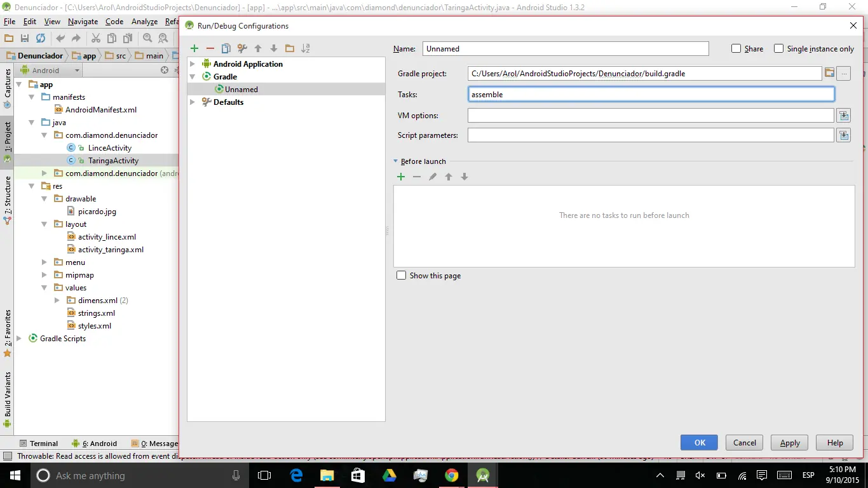
Task: Click the Apply button
Action: 790,443
